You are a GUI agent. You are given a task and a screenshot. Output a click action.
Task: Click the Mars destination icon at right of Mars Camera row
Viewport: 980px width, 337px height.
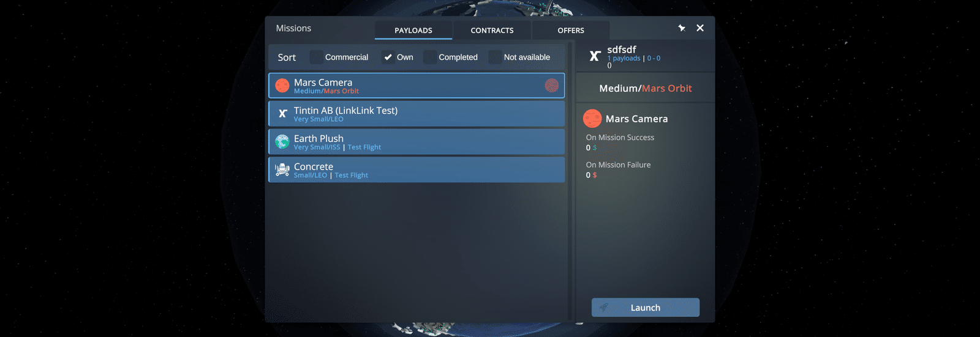coord(552,86)
